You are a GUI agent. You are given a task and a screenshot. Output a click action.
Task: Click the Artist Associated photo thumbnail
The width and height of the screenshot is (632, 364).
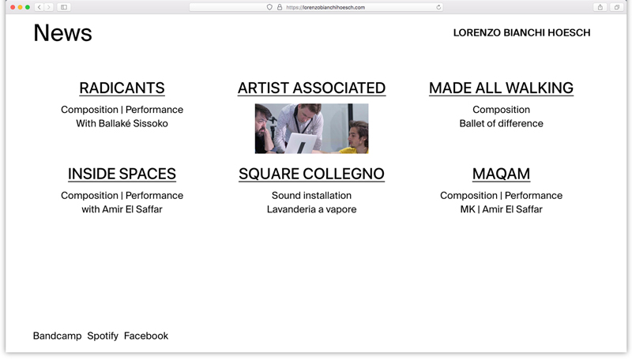pyautogui.click(x=311, y=129)
